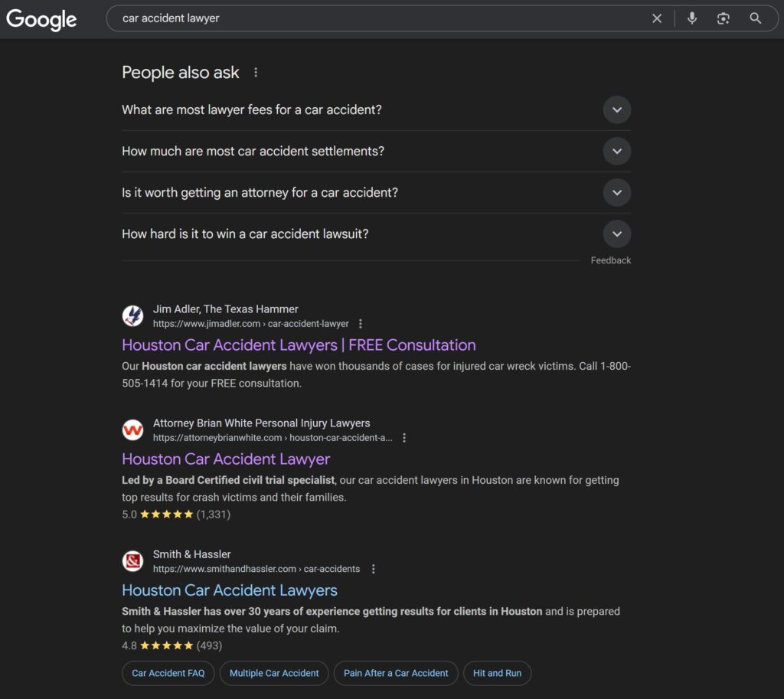Click the "Smith & Hassler" site name
The width and height of the screenshot is (784, 699).
click(x=192, y=554)
